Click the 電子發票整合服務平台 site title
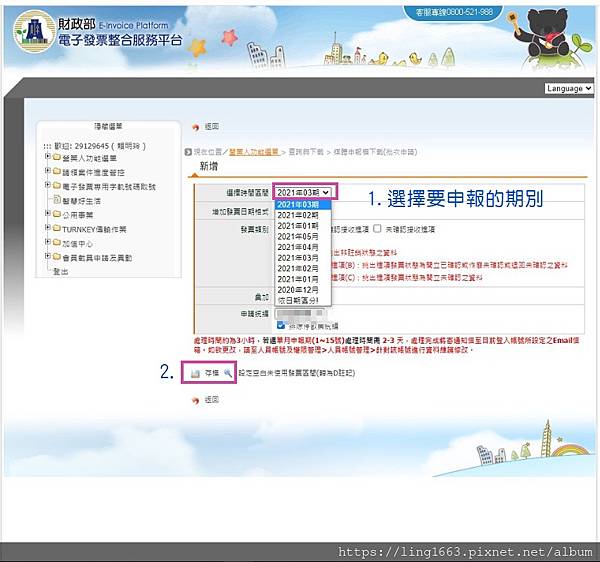 tap(120, 41)
